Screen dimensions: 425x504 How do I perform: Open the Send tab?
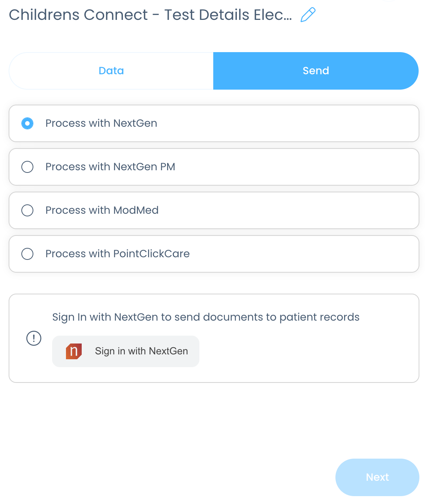point(316,71)
